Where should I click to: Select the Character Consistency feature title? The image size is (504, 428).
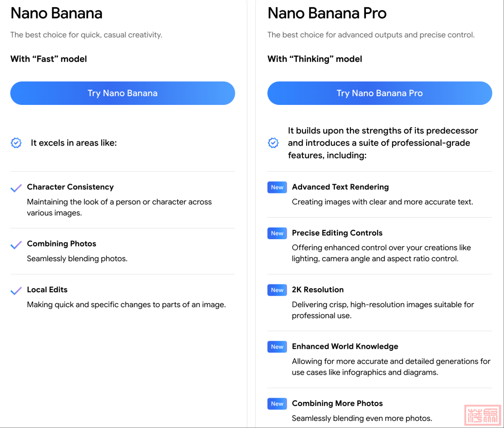[x=70, y=187]
